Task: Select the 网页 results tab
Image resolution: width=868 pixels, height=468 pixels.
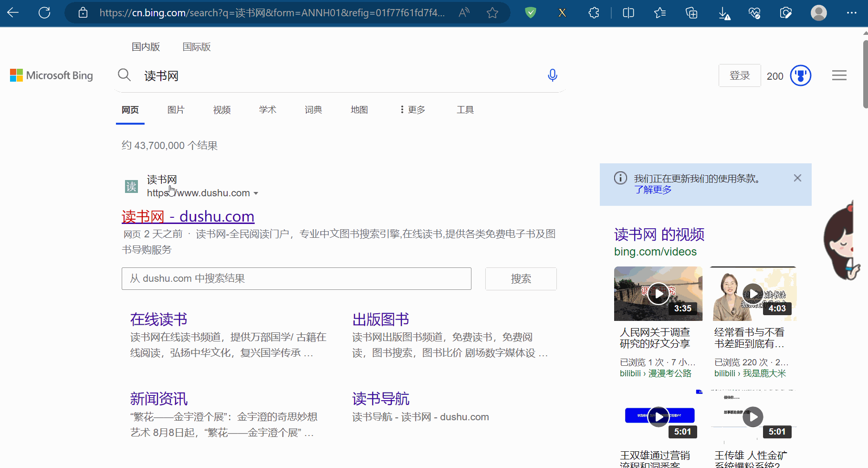Action: tap(130, 110)
